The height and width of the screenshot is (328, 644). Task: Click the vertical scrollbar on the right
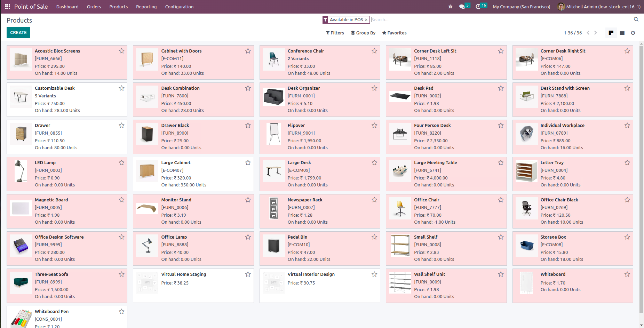pyautogui.click(x=642, y=184)
